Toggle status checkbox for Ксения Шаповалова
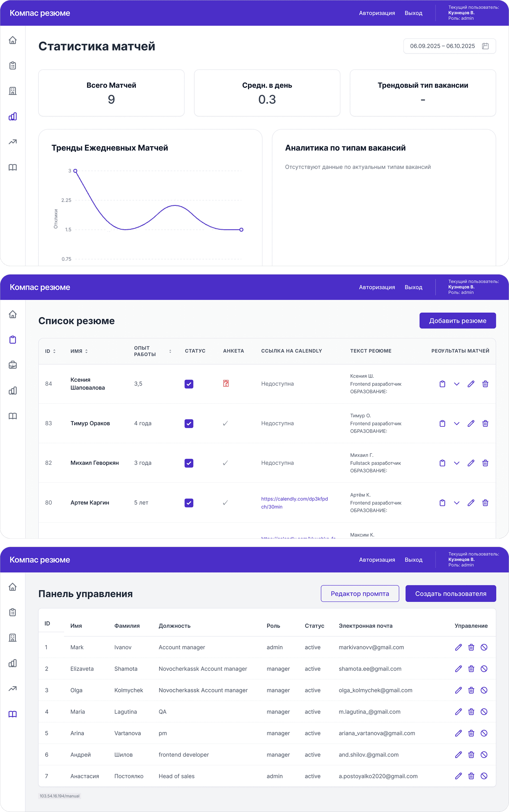Image resolution: width=509 pixels, height=812 pixels. coord(189,384)
